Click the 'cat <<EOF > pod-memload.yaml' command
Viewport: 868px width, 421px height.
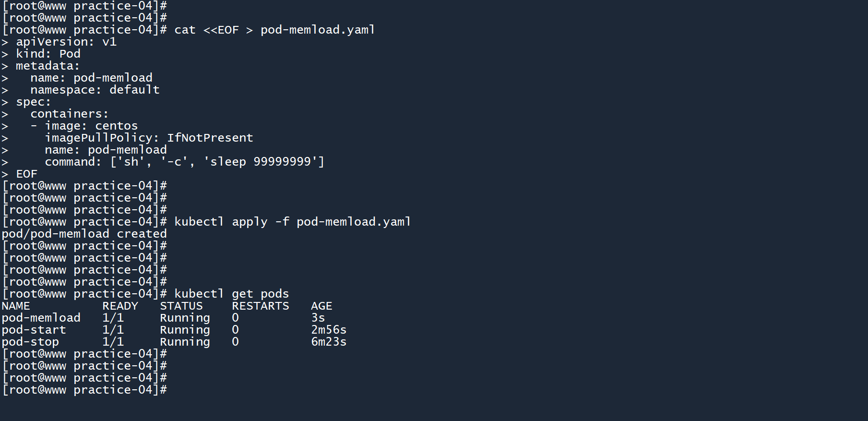tap(274, 30)
